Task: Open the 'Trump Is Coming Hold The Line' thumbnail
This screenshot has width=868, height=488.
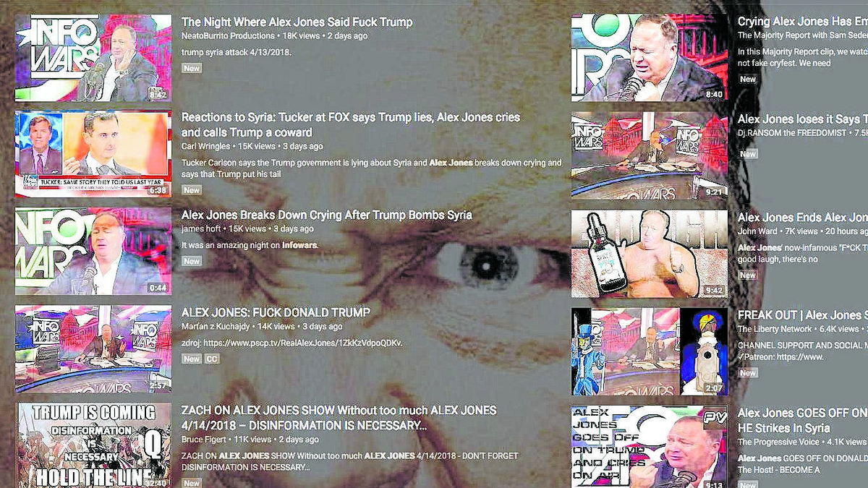Action: pos(93,445)
